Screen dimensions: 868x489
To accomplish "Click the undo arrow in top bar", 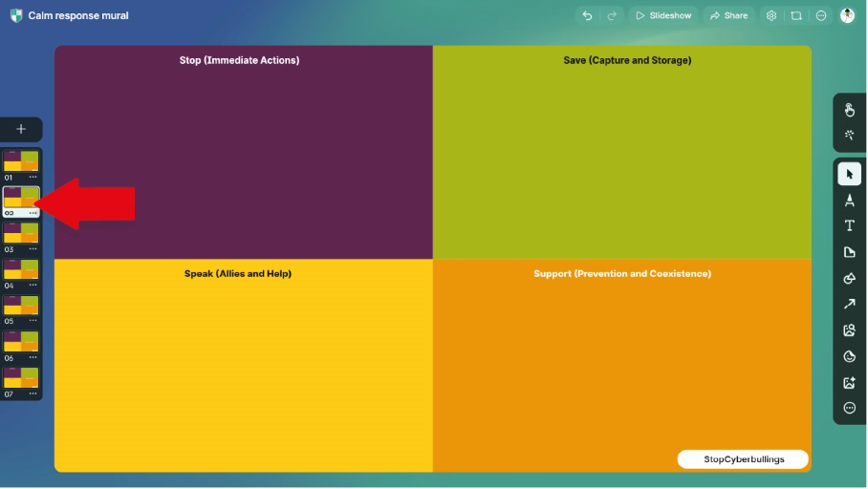I will (587, 16).
